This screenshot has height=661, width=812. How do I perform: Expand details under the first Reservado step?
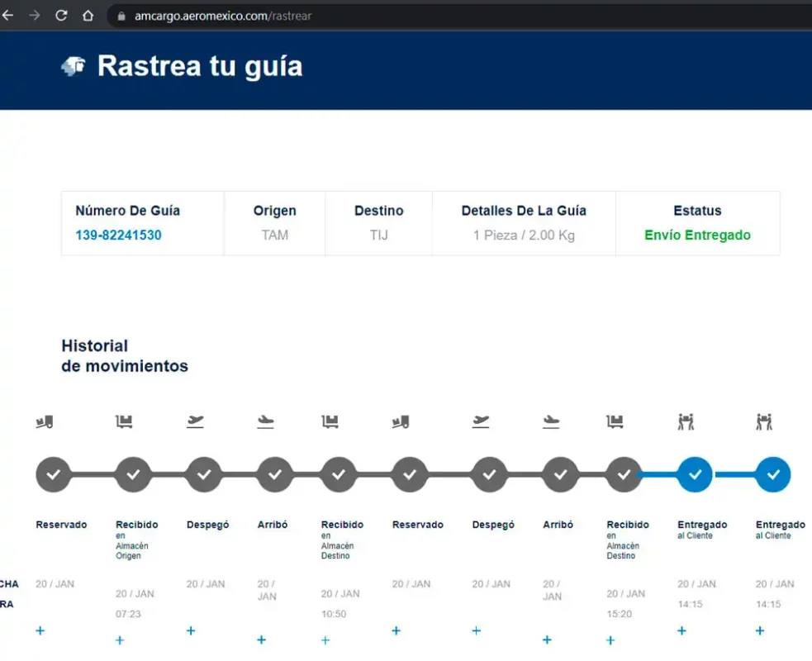pyautogui.click(x=40, y=631)
